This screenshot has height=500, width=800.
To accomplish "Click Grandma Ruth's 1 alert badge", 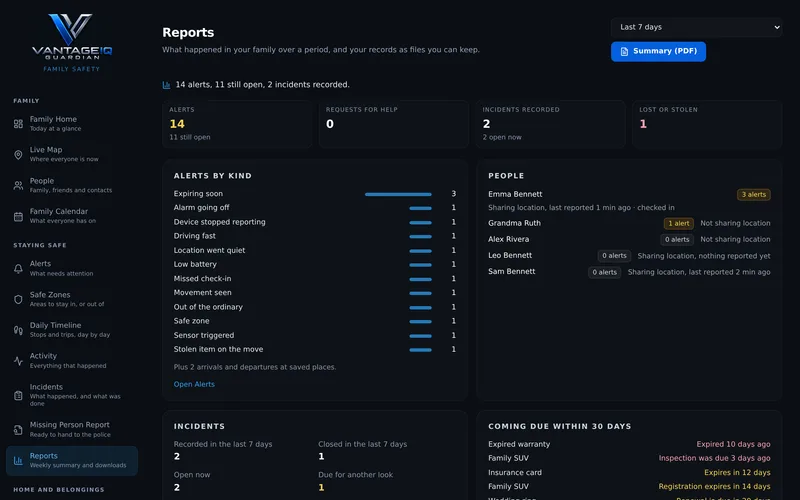I will (x=679, y=223).
